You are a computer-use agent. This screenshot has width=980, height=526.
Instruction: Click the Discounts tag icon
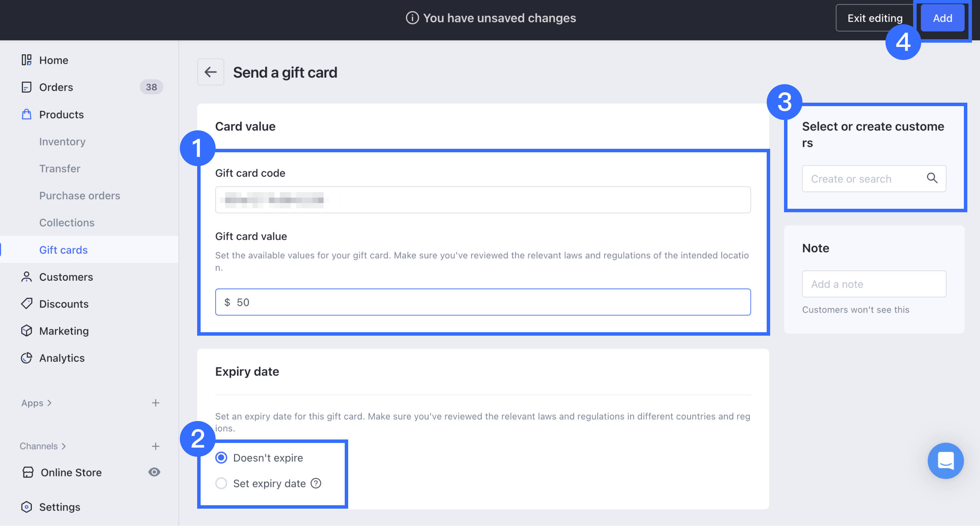pos(27,304)
